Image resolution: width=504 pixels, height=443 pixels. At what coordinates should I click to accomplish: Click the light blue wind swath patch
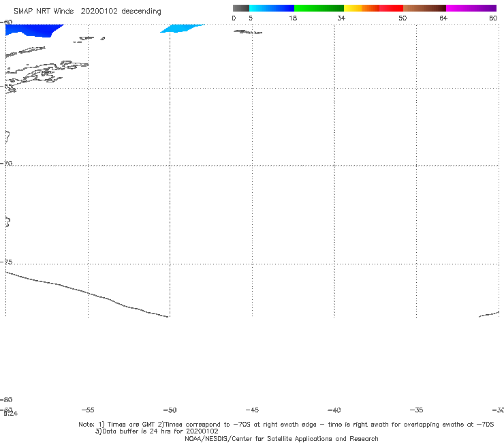(x=182, y=29)
